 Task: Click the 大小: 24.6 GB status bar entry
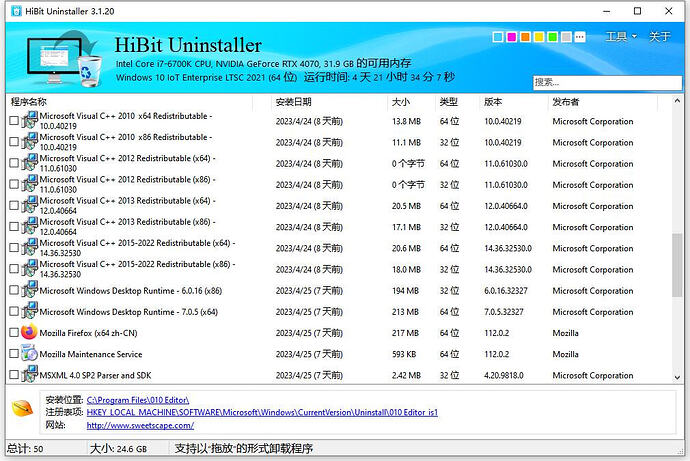(118, 449)
